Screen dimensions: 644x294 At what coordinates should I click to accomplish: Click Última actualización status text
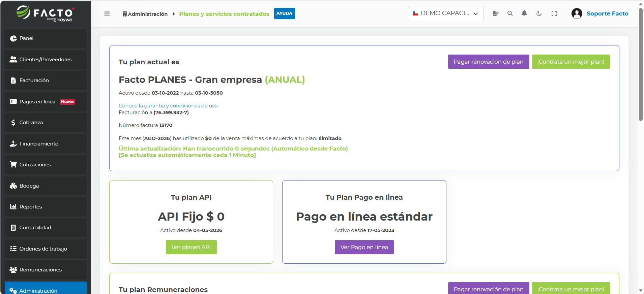tap(233, 152)
